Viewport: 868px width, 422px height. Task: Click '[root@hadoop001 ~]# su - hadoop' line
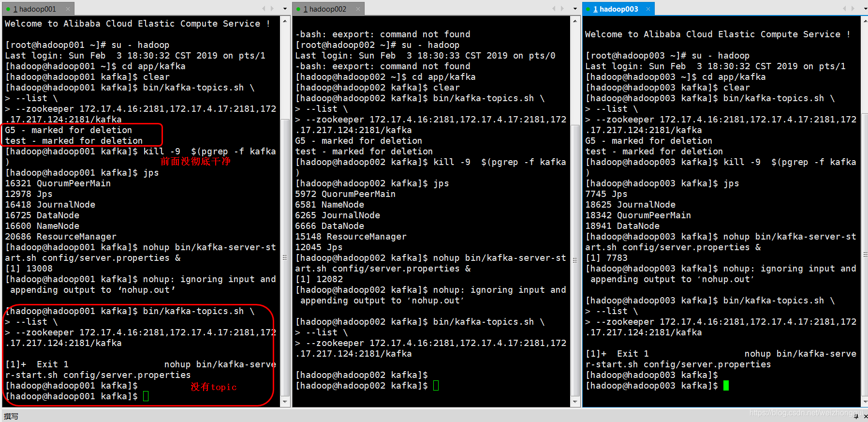tap(87, 45)
